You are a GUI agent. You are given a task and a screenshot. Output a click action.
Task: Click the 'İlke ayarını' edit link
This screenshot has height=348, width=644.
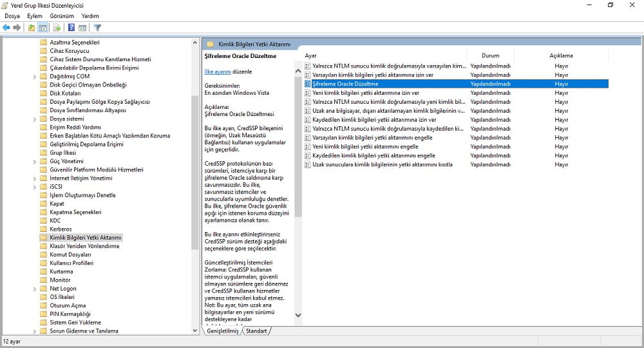point(217,72)
